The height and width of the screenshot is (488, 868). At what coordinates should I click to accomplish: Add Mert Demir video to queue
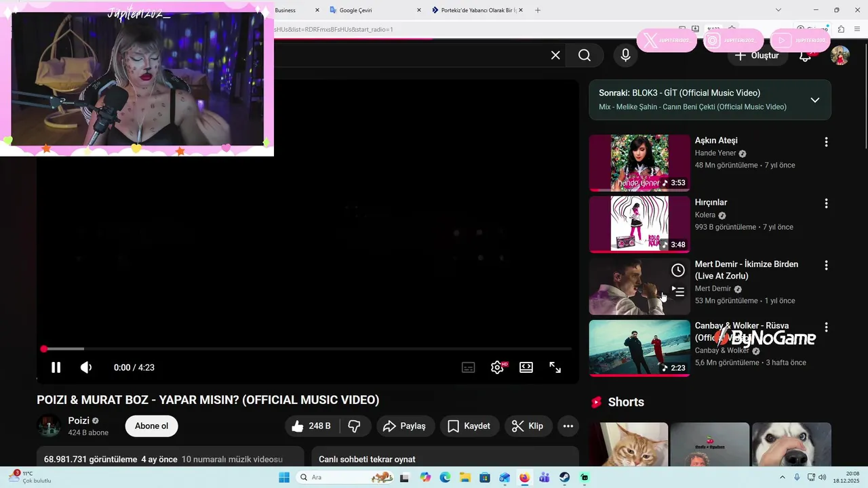coord(678,291)
